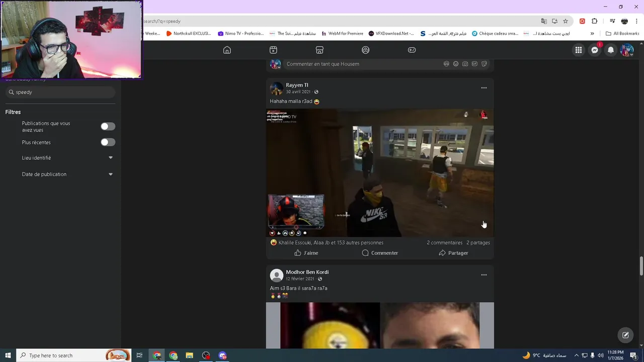The width and height of the screenshot is (644, 362).
Task: Open the Facebook notifications bell
Action: click(x=611, y=50)
